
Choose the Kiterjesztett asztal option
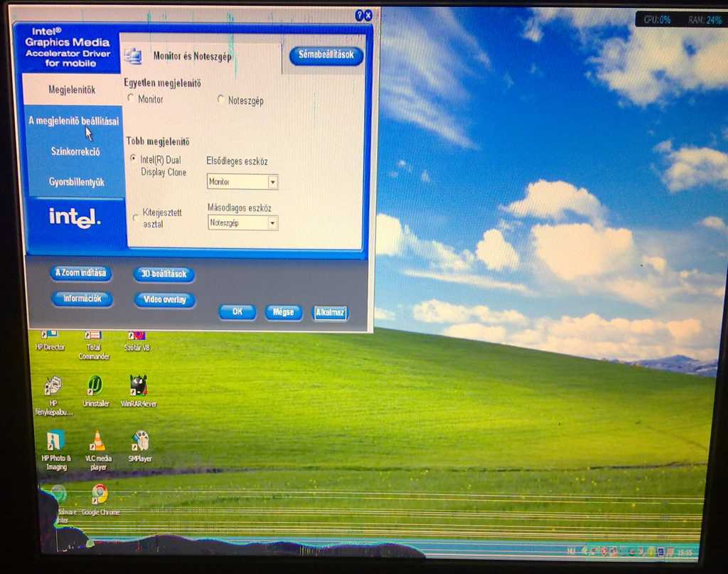point(135,218)
